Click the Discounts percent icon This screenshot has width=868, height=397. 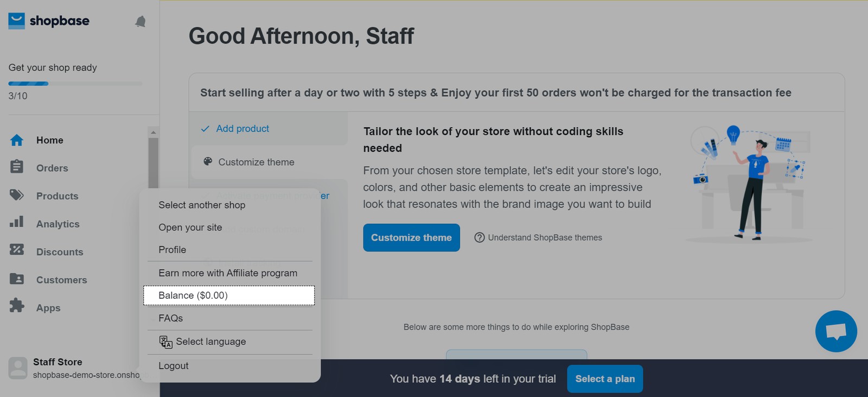tap(17, 250)
